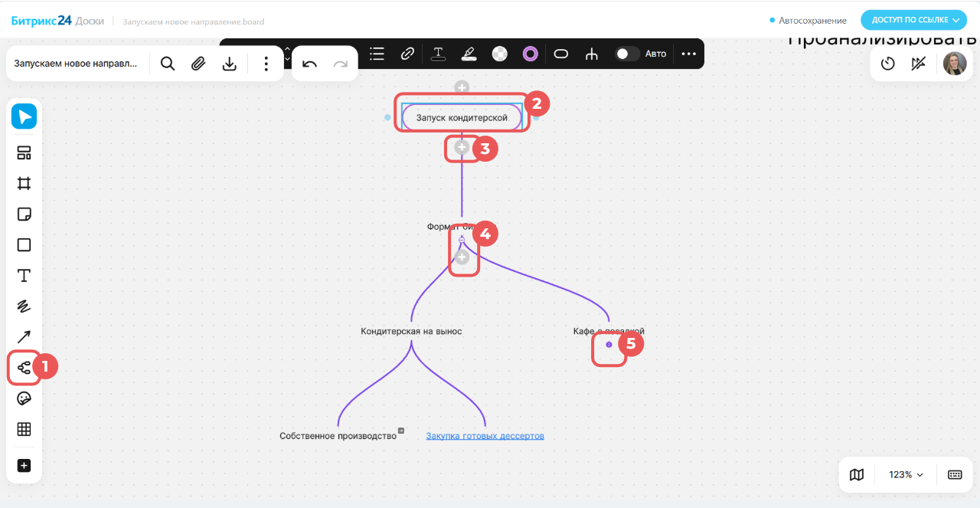Collapse the Формат бизнеса branch node
The height and width of the screenshot is (508, 980).
pos(462,240)
